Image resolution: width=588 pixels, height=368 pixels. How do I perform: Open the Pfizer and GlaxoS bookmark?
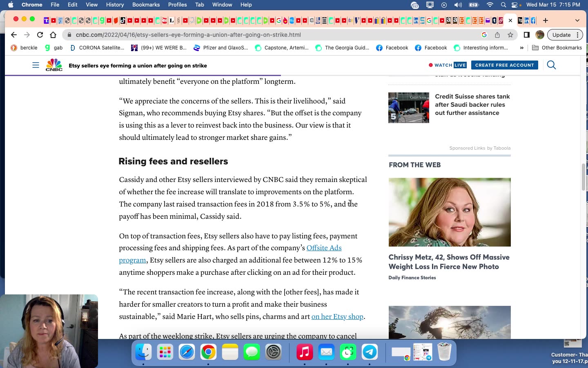click(x=220, y=48)
